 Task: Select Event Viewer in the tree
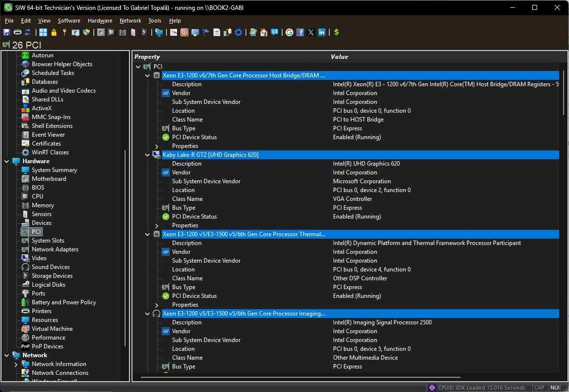48,135
